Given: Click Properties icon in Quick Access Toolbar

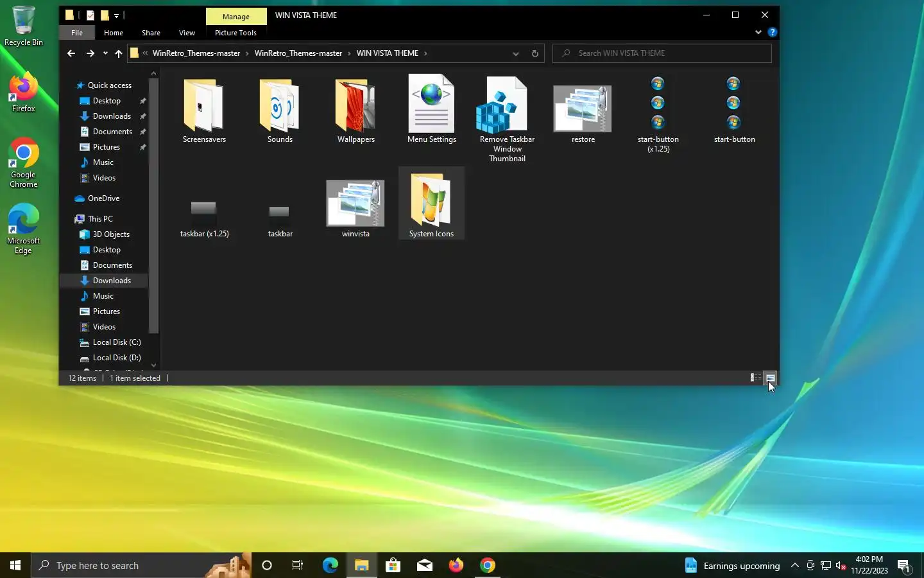Looking at the screenshot, I should (90, 15).
